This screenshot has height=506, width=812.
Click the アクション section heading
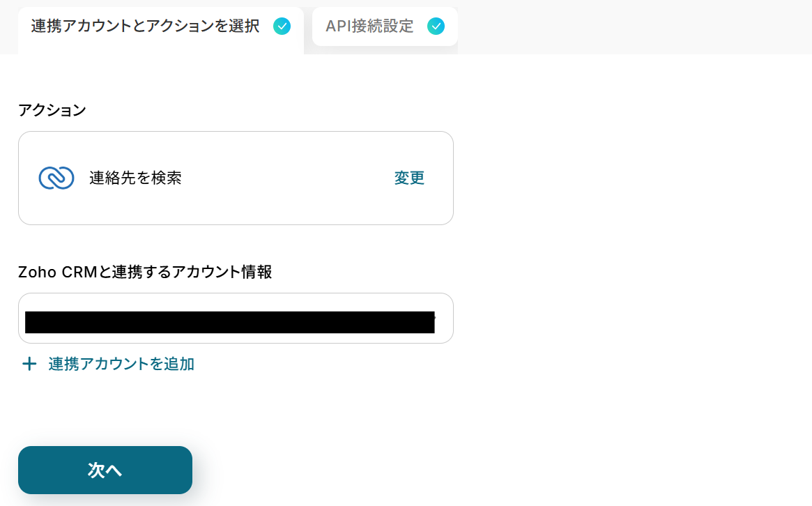click(52, 110)
